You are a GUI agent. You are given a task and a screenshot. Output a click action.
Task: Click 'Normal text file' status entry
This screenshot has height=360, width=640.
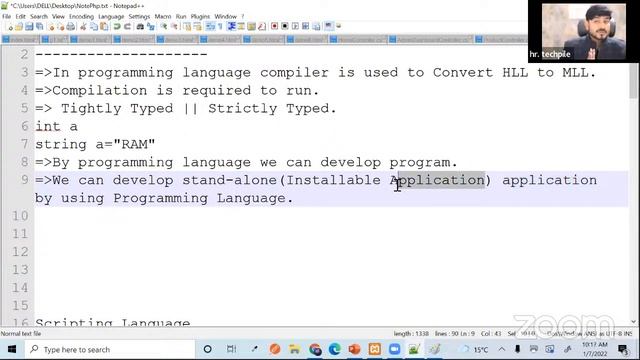click(21, 333)
